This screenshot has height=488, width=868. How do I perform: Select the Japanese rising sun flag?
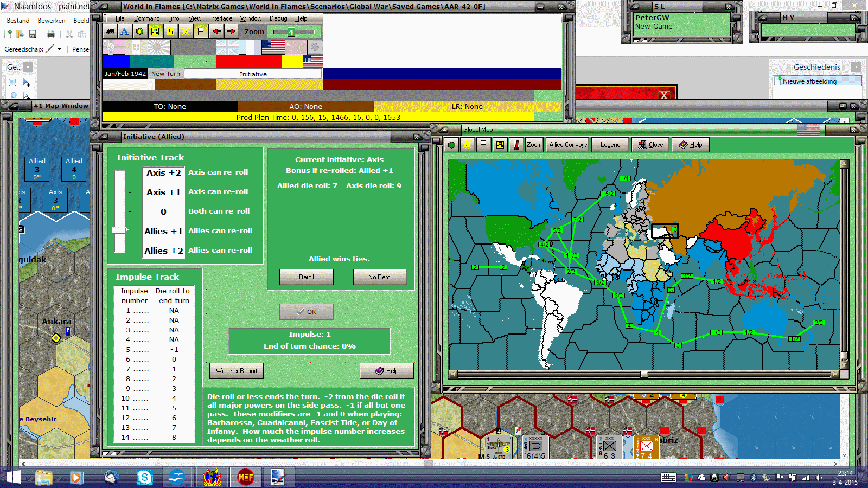pyautogui.click(x=159, y=47)
